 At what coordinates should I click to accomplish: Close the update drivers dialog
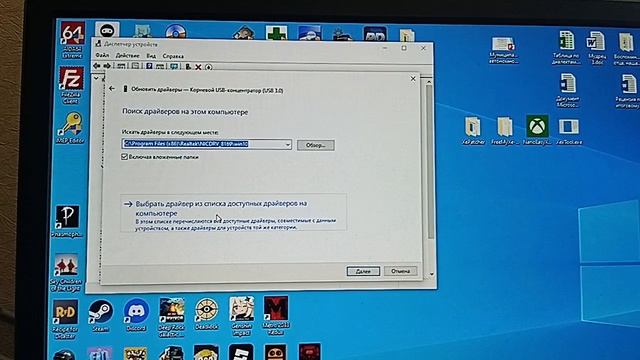(x=413, y=78)
